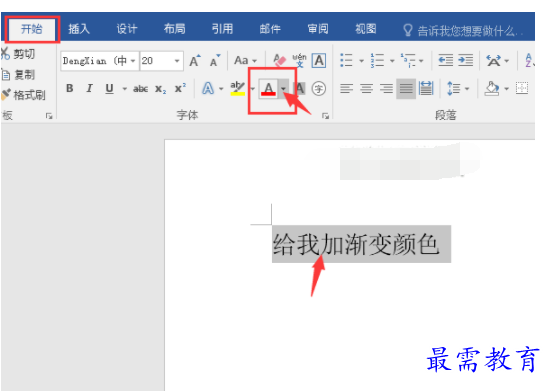Screen dimensions: 548x391
Task: Open the Phonetic Guide (wén) icon
Action: [x=300, y=60]
